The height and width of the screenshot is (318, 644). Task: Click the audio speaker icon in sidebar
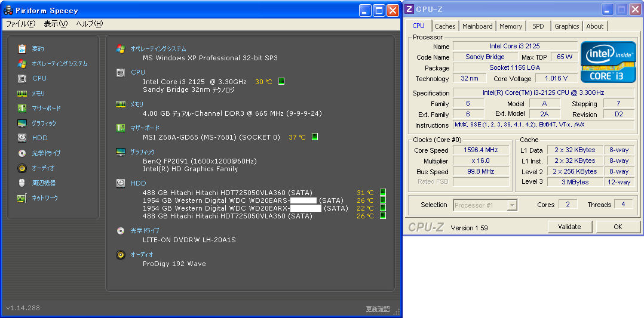(22, 168)
